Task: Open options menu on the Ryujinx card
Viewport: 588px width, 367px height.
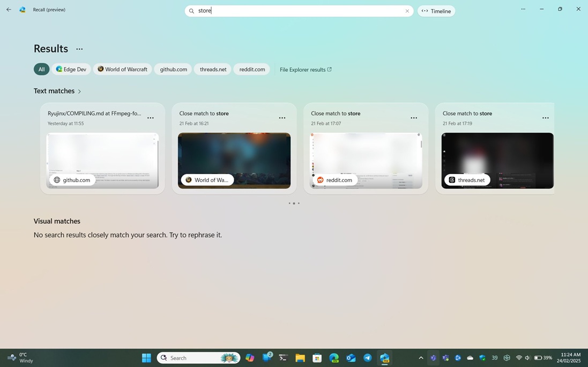Action: click(151, 117)
